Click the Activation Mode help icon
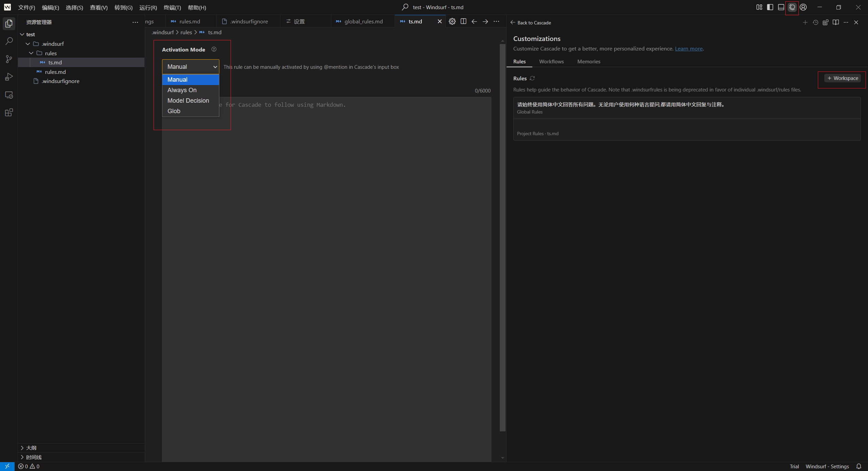Image resolution: width=868 pixels, height=471 pixels. (214, 49)
